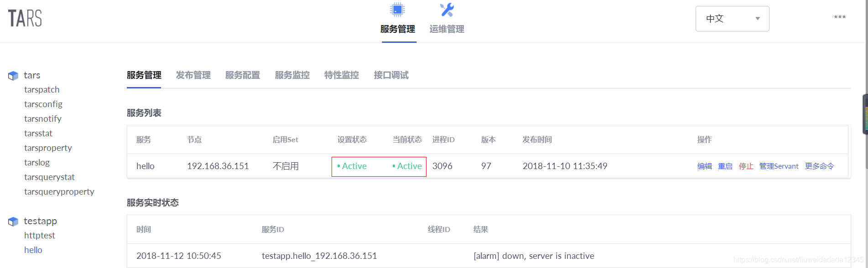Select tarsstat in the tree
The image size is (868, 268).
point(38,134)
